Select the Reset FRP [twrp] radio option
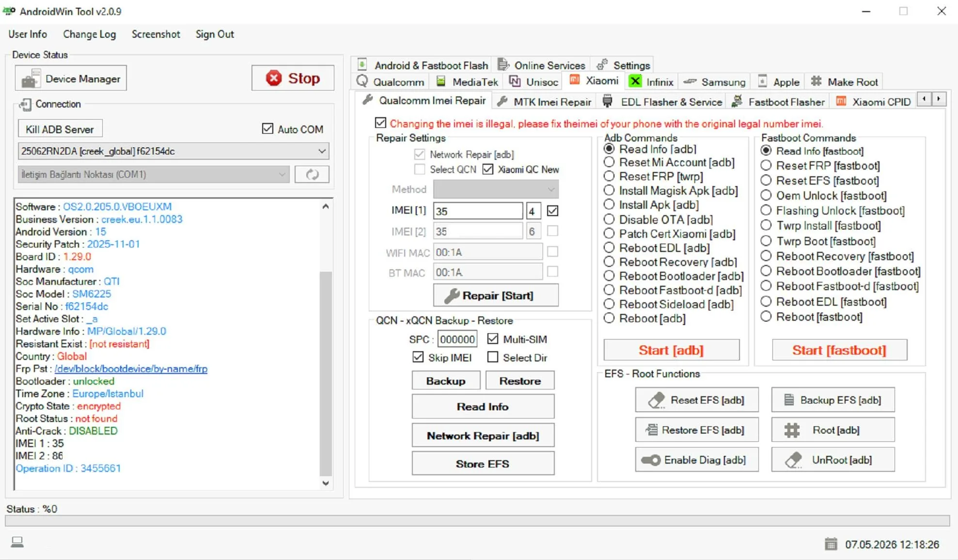Viewport: 958px width, 560px height. coord(609,176)
